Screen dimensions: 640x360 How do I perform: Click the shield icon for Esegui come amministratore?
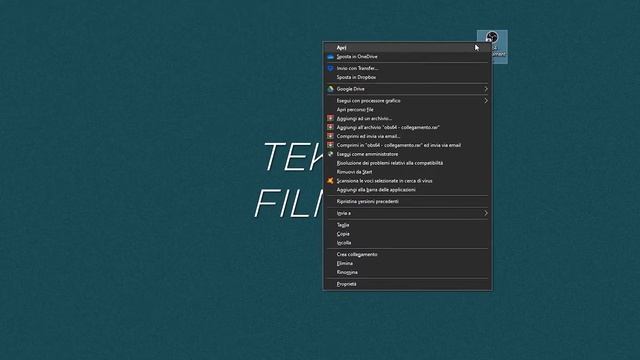click(x=330, y=154)
